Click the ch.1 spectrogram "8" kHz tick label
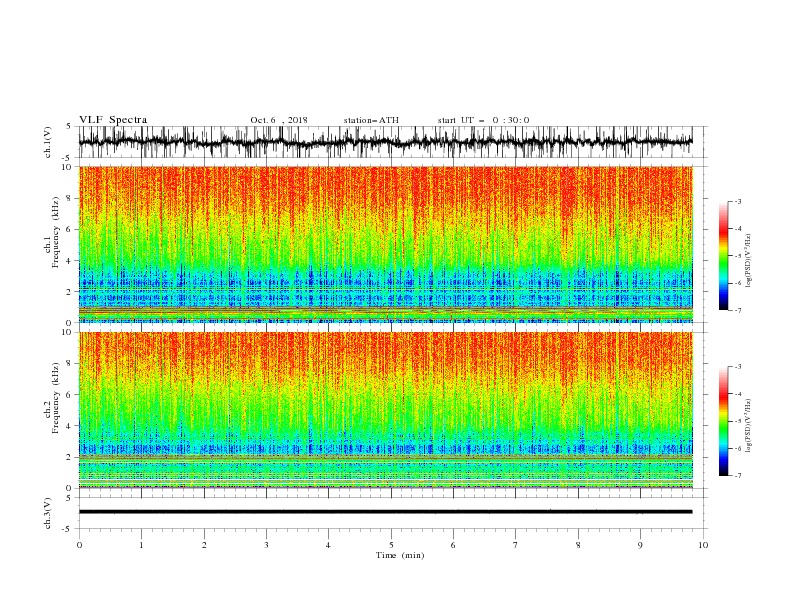The image size is (792, 612). [69, 198]
